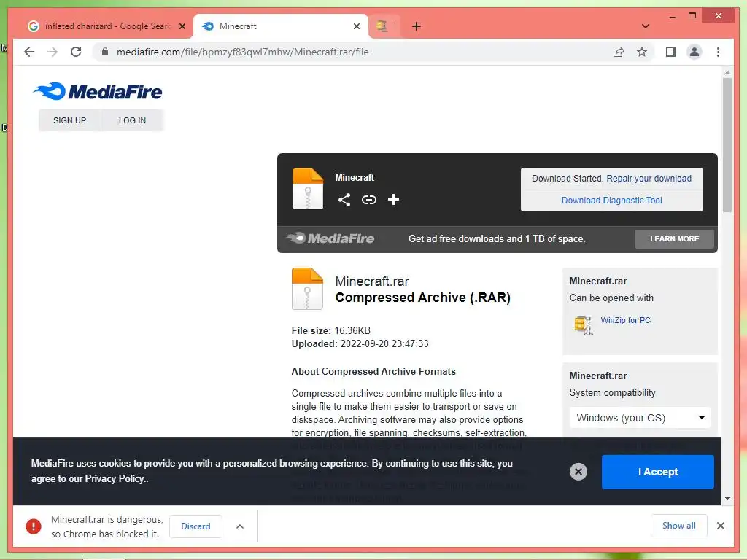
Task: Click the gray MediaFire logo in promo bar
Action: point(330,238)
